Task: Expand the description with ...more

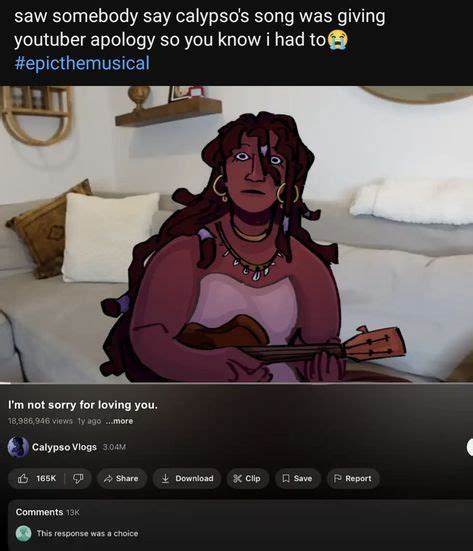Action: pyautogui.click(x=119, y=421)
